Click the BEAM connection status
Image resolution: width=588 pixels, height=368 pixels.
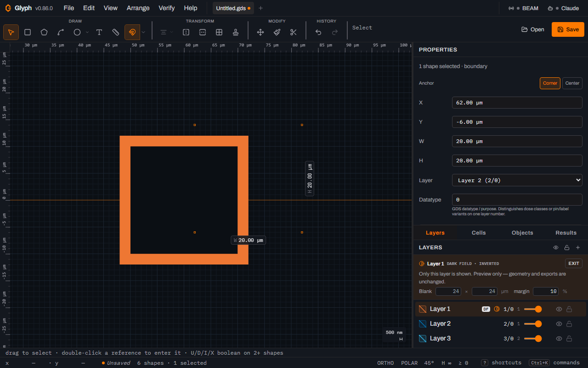523,8
